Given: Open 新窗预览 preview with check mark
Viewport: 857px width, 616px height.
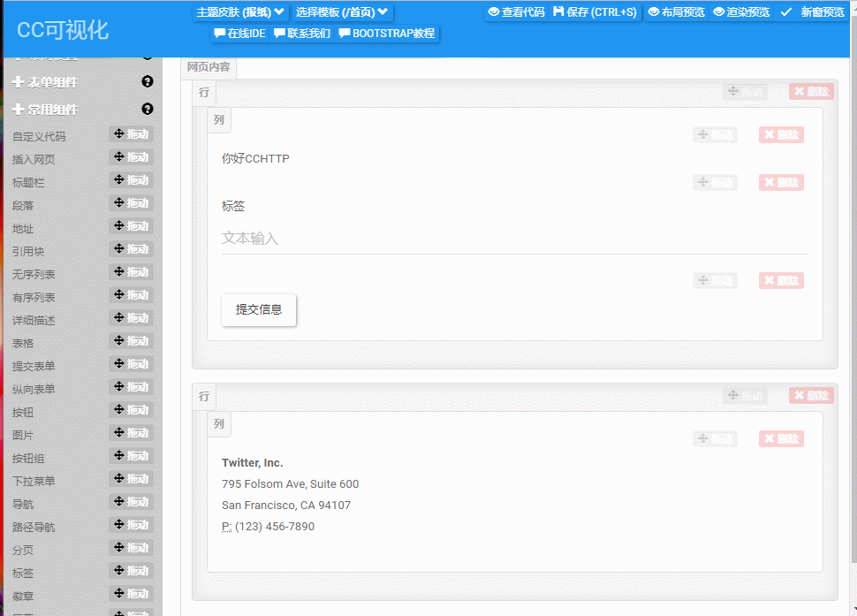Looking at the screenshot, I should [x=812, y=12].
